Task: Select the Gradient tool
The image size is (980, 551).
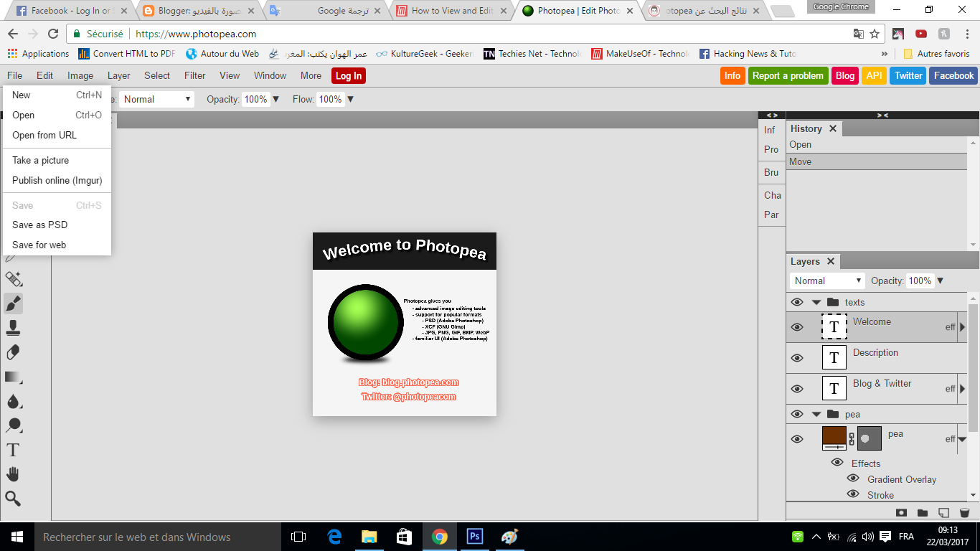Action: (13, 377)
